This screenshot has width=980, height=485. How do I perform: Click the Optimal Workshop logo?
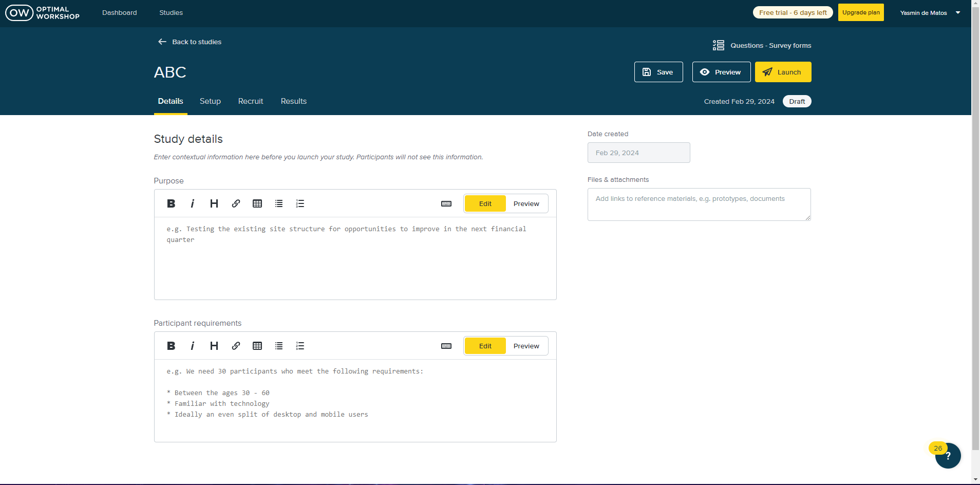pyautogui.click(x=43, y=13)
